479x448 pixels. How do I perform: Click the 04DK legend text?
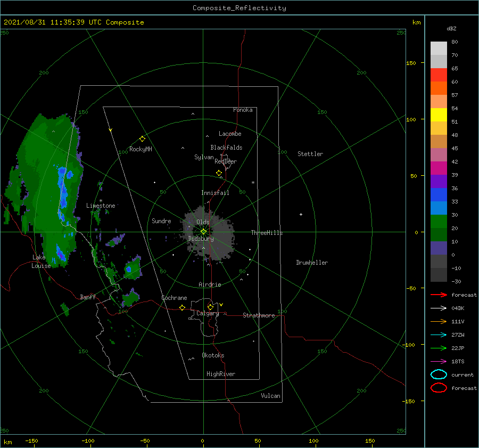tap(458, 308)
